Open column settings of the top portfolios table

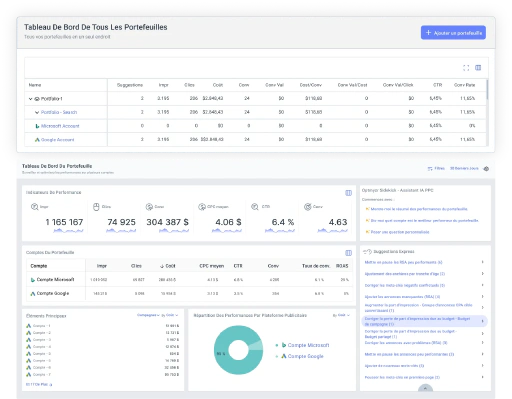478,68
